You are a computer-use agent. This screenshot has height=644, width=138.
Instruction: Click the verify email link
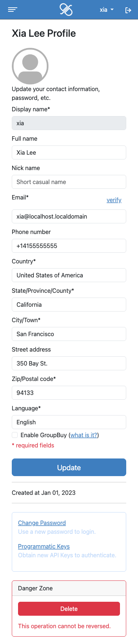(114, 200)
